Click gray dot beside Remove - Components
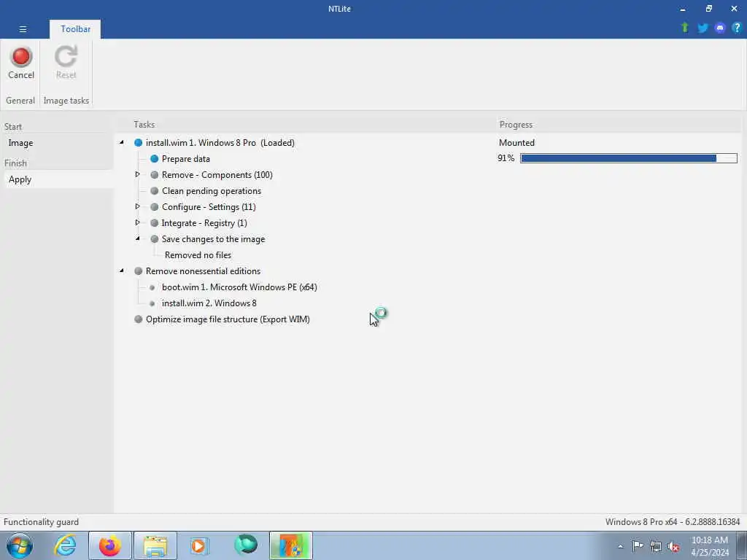The height and width of the screenshot is (560, 747). [155, 175]
